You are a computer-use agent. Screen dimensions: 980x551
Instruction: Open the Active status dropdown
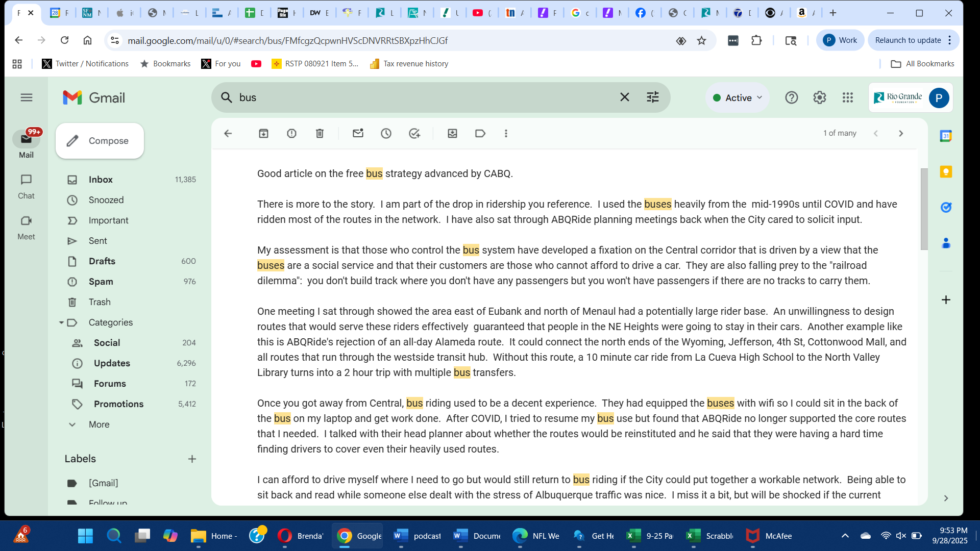click(x=738, y=97)
